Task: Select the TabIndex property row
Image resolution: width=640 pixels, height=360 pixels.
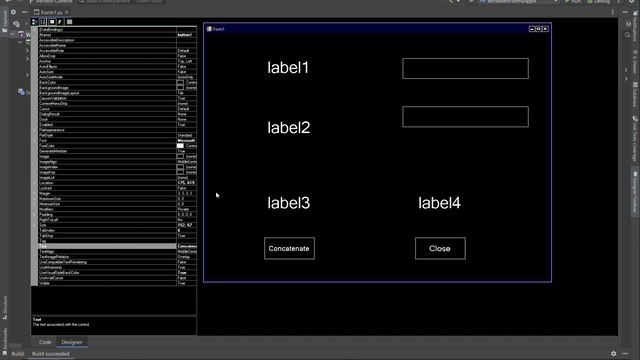Action: (117, 230)
